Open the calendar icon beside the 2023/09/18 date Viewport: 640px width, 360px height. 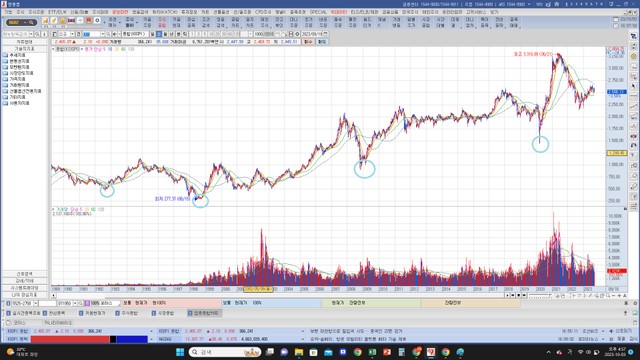pos(326,34)
